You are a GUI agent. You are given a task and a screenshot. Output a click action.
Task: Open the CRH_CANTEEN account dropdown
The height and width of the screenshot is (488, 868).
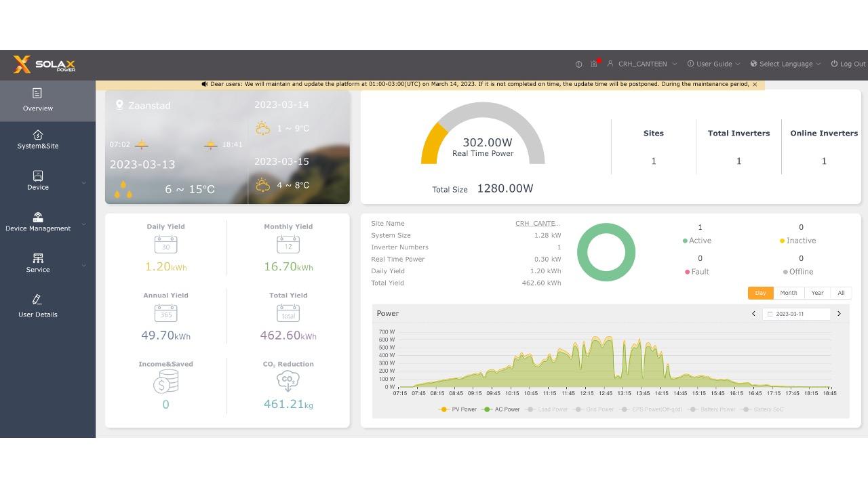(642, 64)
